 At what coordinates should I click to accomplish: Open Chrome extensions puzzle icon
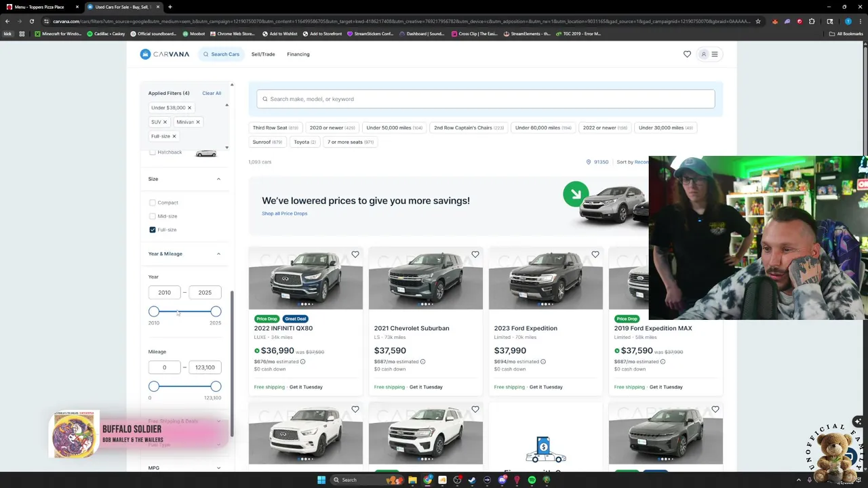point(811,21)
